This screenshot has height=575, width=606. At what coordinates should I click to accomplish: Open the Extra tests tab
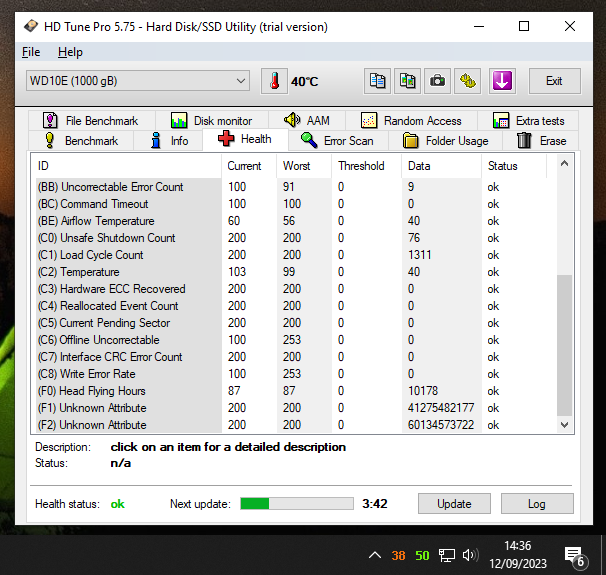528,121
